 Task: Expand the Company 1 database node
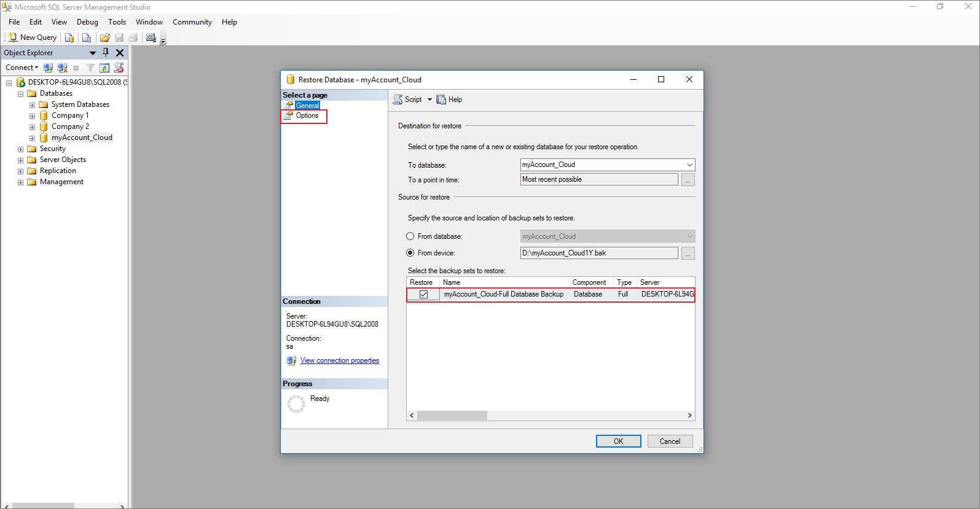pos(32,115)
